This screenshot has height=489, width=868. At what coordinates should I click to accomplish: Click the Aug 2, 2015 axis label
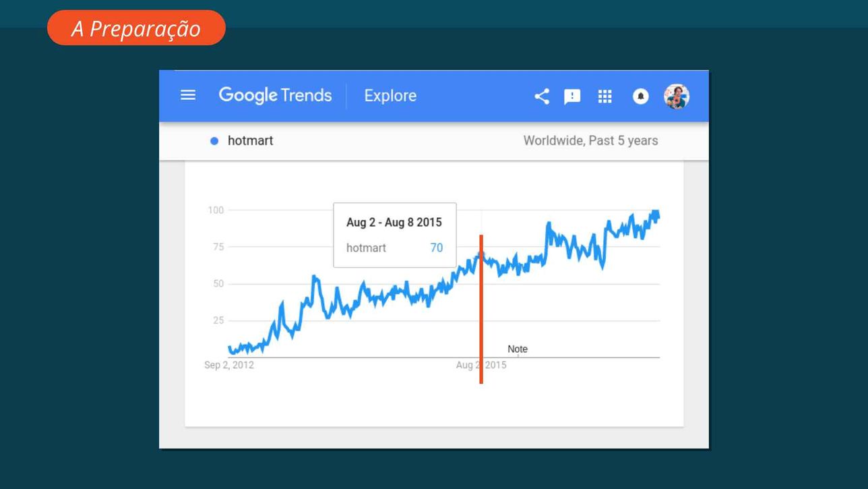click(x=481, y=365)
